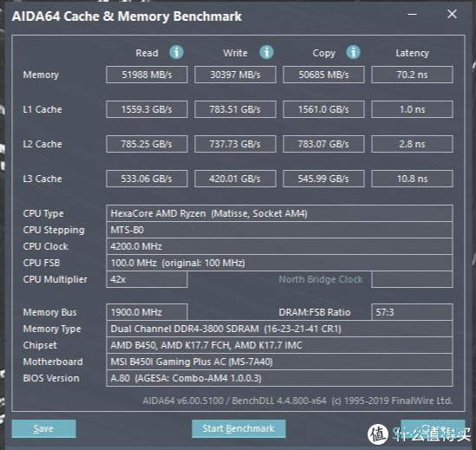Click the DRAM:FSB Ratio field 57:3
The height and width of the screenshot is (450, 476).
coord(412,312)
